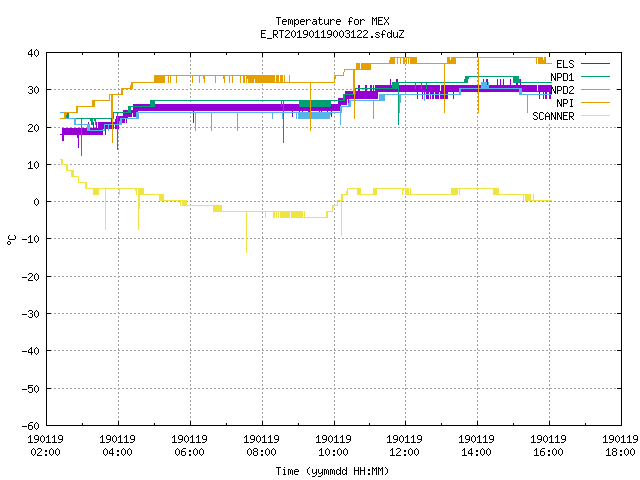Click the NPD1 legend label
The width and height of the screenshot is (640, 480).
562,77
